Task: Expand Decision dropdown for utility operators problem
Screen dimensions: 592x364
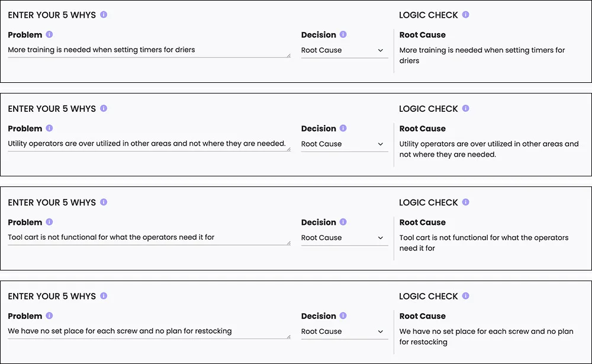Action: (x=345, y=144)
